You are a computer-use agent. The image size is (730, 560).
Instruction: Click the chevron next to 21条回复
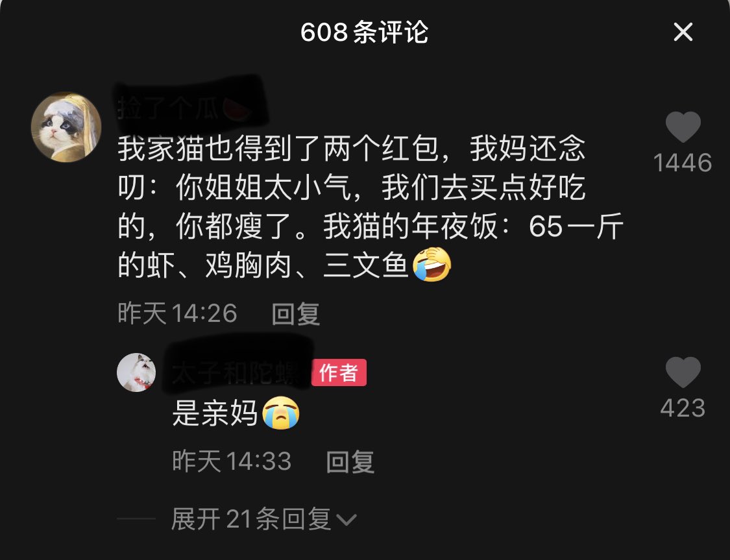[347, 520]
